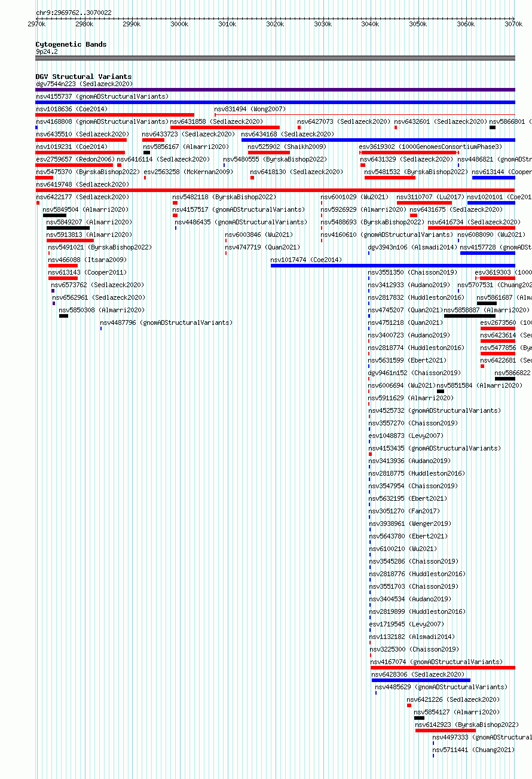Viewport: 532px width, 779px height.
Task: Open nsv466088 (Itsara2009) label
Action: coord(88,260)
